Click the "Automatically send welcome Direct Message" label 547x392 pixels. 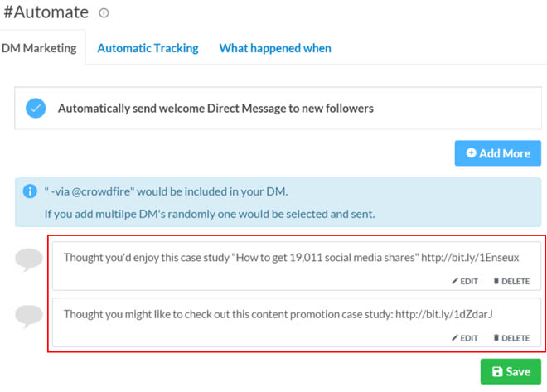pyautogui.click(x=215, y=108)
